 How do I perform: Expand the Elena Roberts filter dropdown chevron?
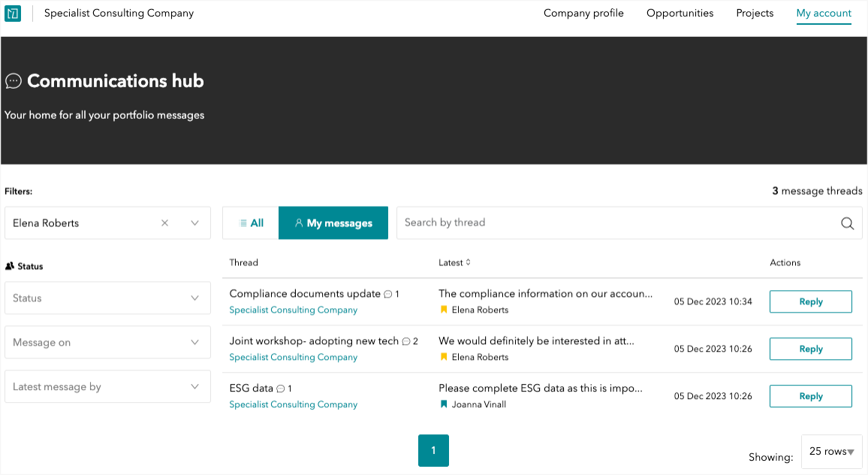pos(195,222)
